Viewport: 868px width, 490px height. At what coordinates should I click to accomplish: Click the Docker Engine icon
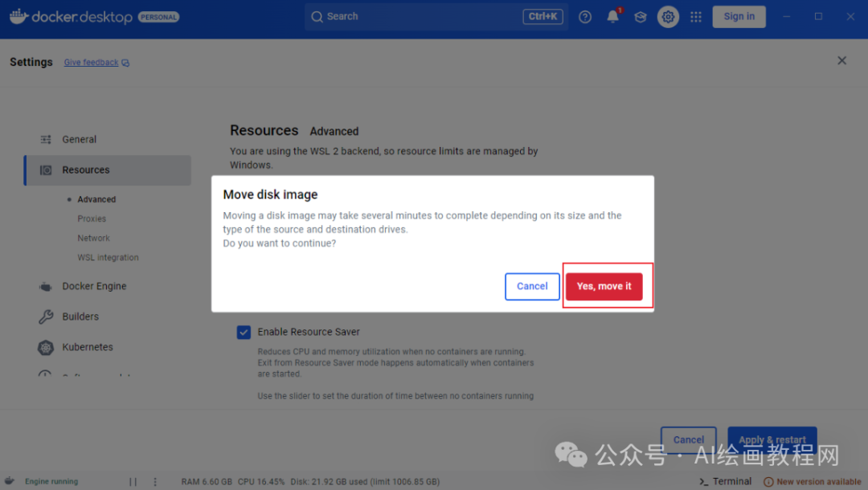tap(46, 287)
